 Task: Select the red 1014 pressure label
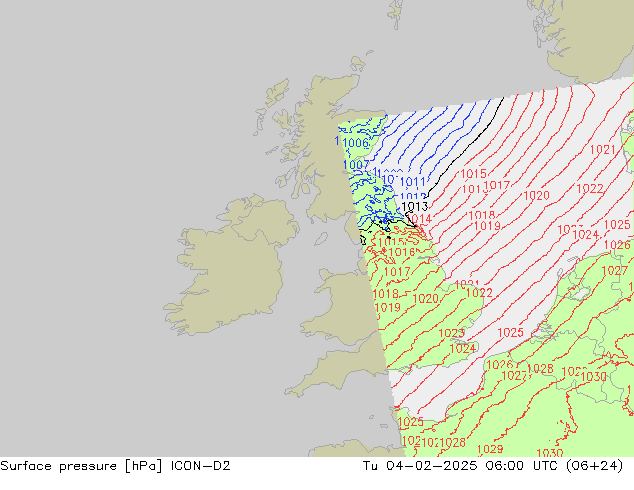pos(418,220)
